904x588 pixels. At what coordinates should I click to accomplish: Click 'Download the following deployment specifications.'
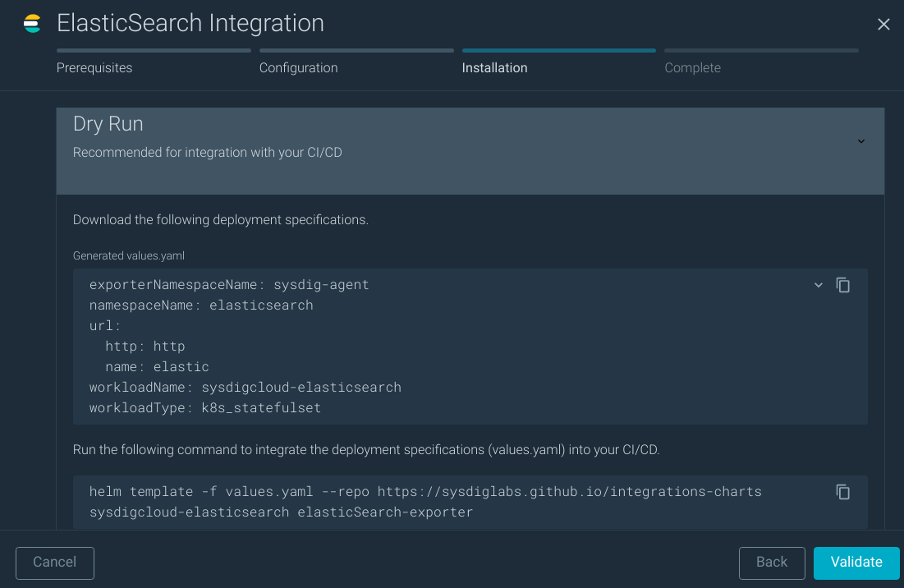221,220
